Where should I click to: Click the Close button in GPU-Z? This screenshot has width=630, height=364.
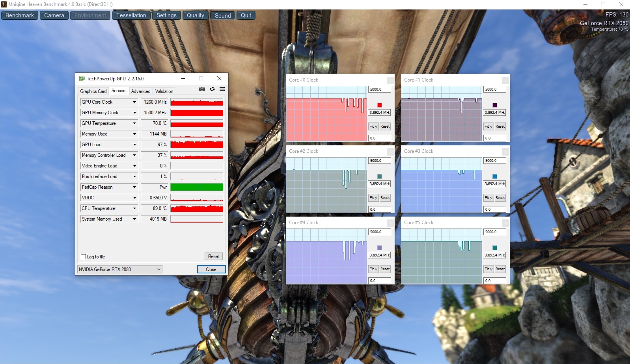pos(211,269)
